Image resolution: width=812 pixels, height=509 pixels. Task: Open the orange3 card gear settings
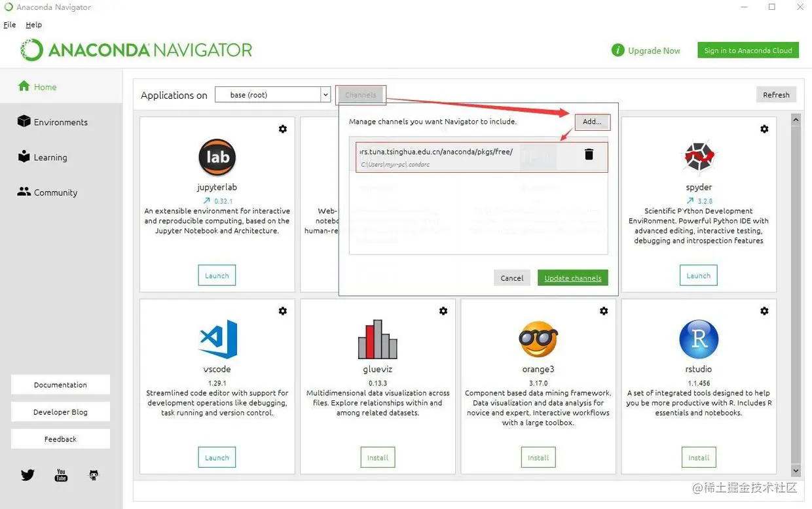(604, 311)
